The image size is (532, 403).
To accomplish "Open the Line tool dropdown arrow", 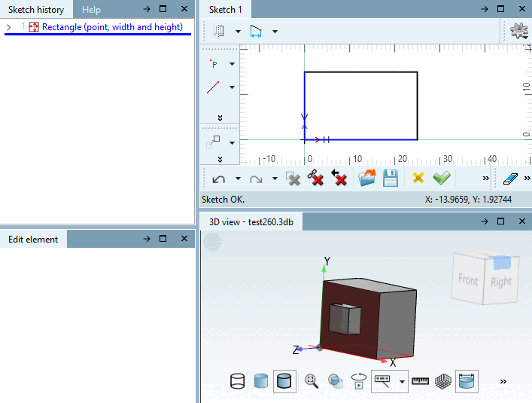I will click(232, 87).
